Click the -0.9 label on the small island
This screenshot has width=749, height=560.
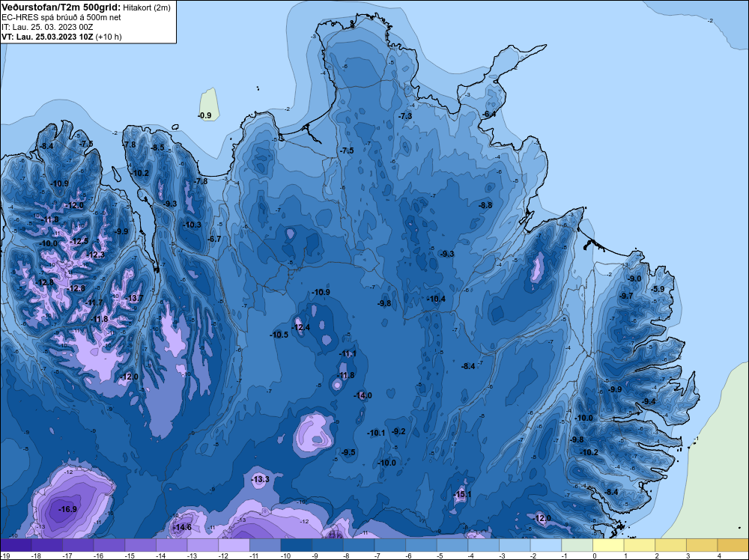pyautogui.click(x=204, y=115)
